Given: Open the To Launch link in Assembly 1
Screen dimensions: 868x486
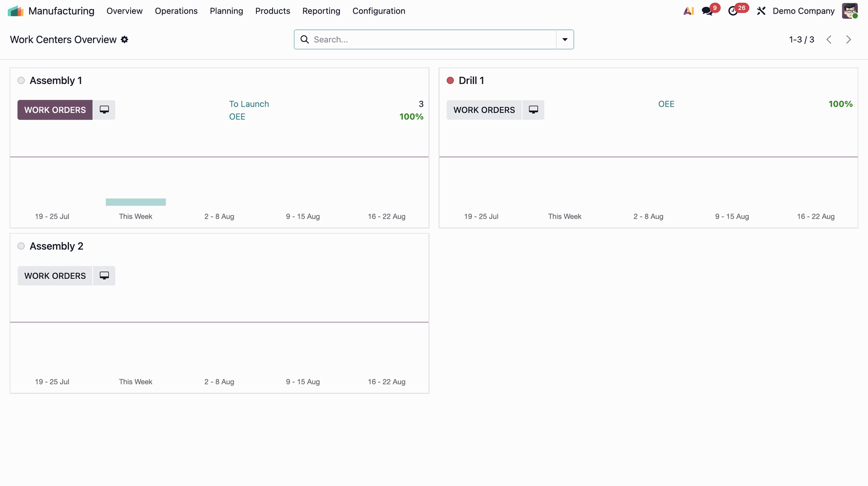Looking at the screenshot, I should [x=249, y=104].
